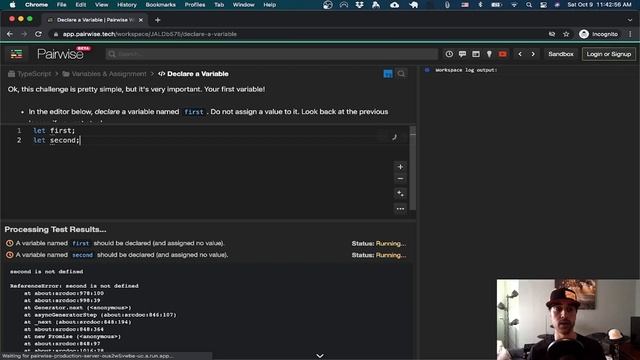
Task: Increase editor font size with plus icon
Action: pos(400,167)
